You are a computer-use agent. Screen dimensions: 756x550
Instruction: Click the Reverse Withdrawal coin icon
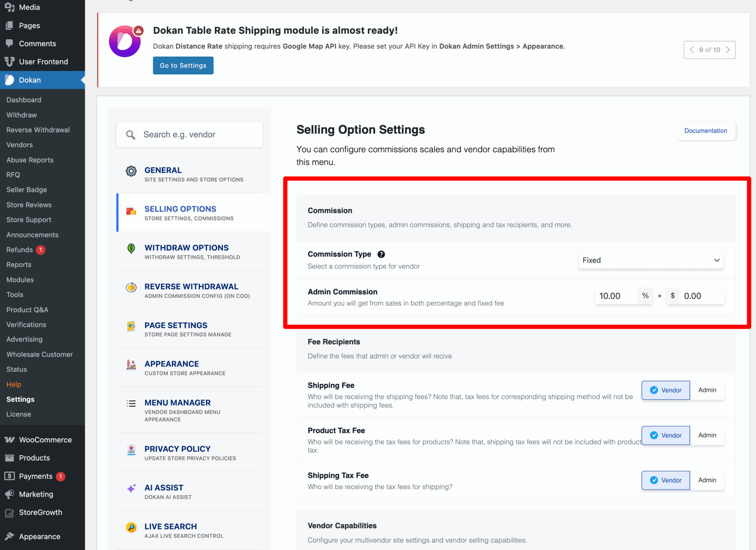(131, 287)
